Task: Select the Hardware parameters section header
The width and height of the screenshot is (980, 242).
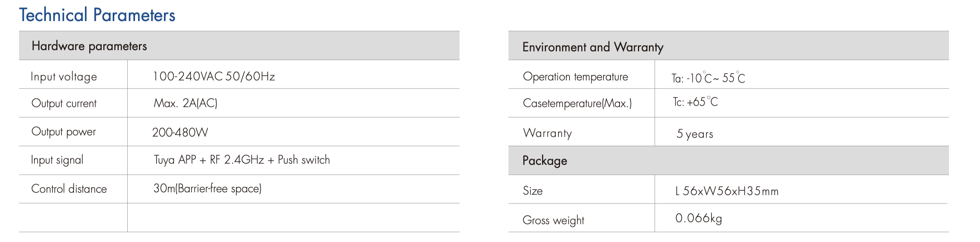Action: [89, 46]
